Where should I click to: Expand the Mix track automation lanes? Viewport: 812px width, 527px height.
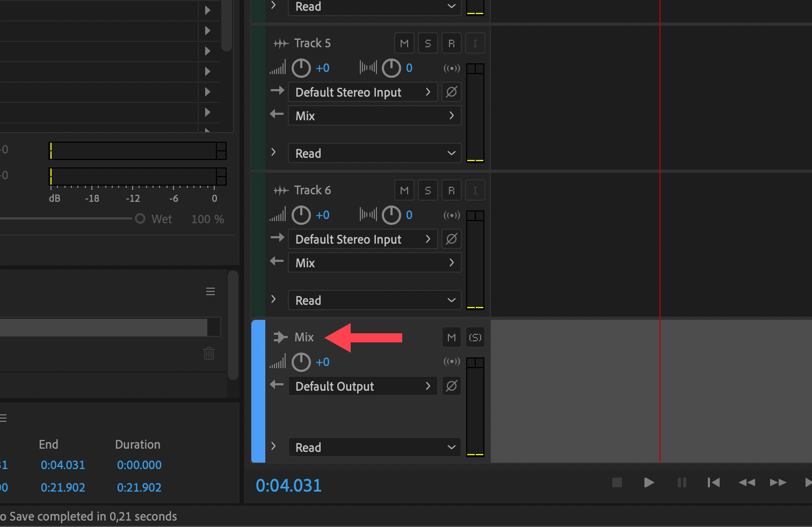tap(274, 447)
